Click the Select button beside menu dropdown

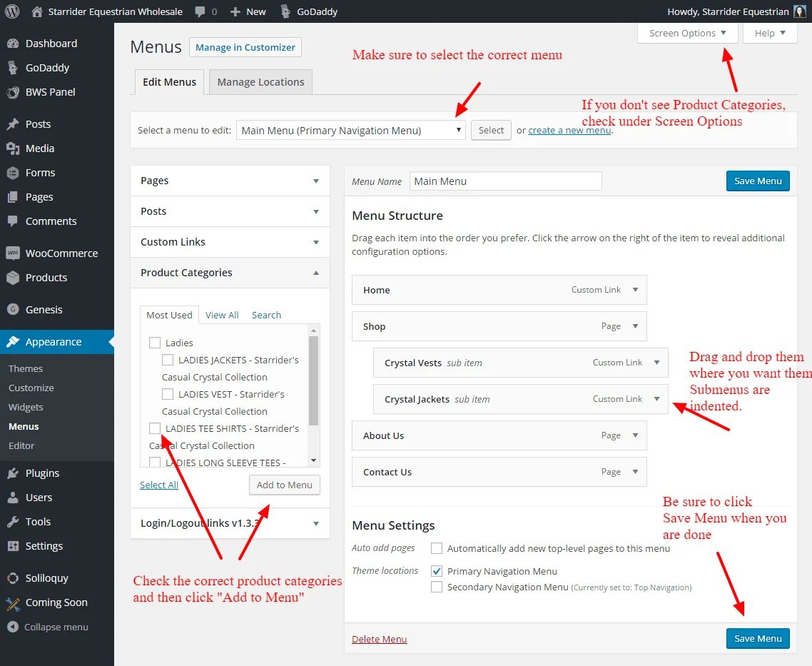click(491, 130)
